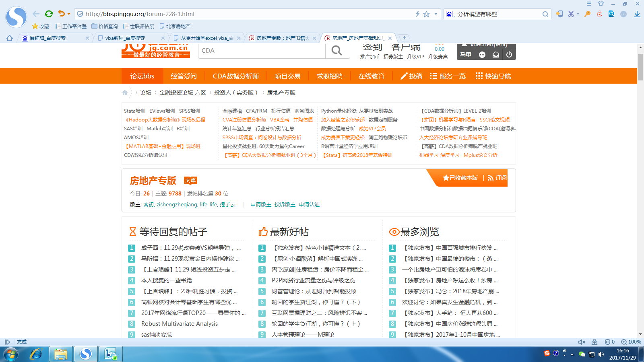Reload the page with the green refresh icon
This screenshot has height=362, width=644.
49,14
